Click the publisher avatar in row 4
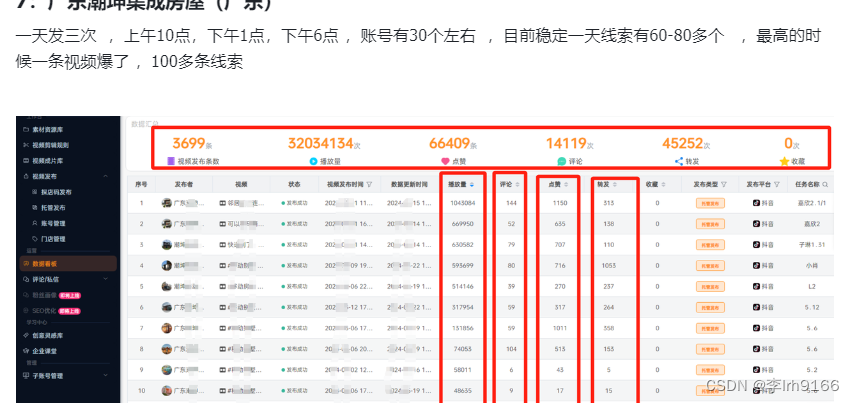Viewport: 854px width, 403px height. pyautogui.click(x=167, y=266)
